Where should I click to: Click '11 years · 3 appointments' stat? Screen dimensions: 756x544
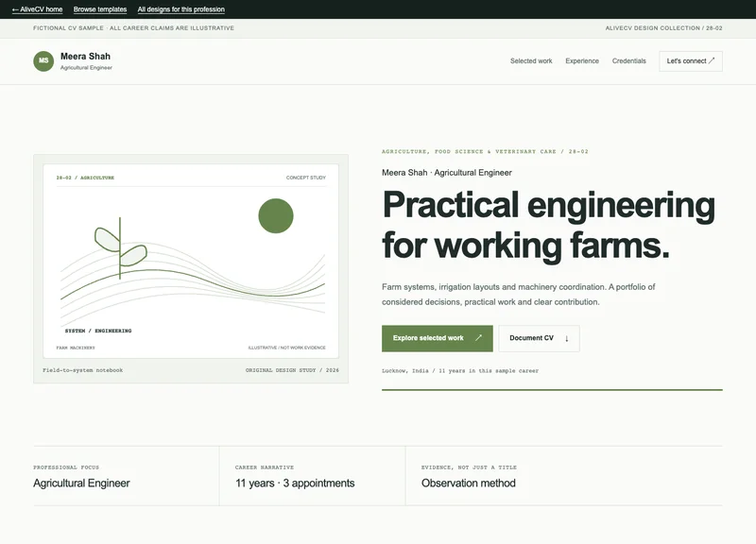(x=295, y=483)
